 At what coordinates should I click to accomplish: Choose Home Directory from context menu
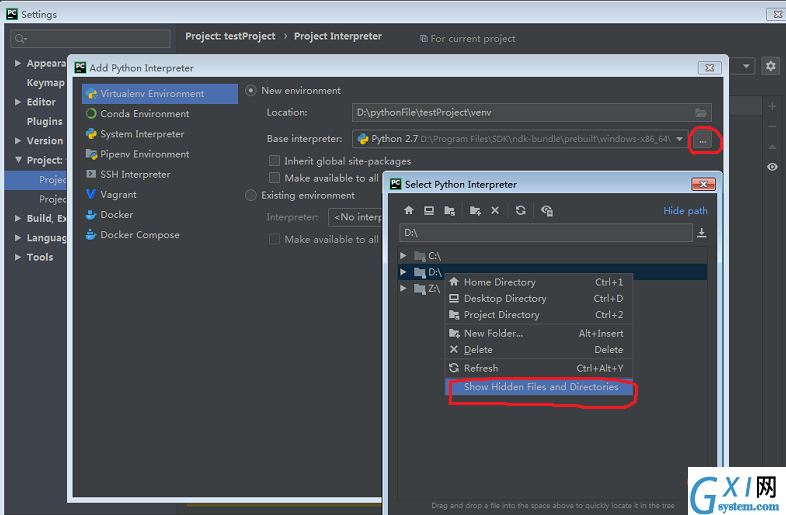pyautogui.click(x=539, y=282)
